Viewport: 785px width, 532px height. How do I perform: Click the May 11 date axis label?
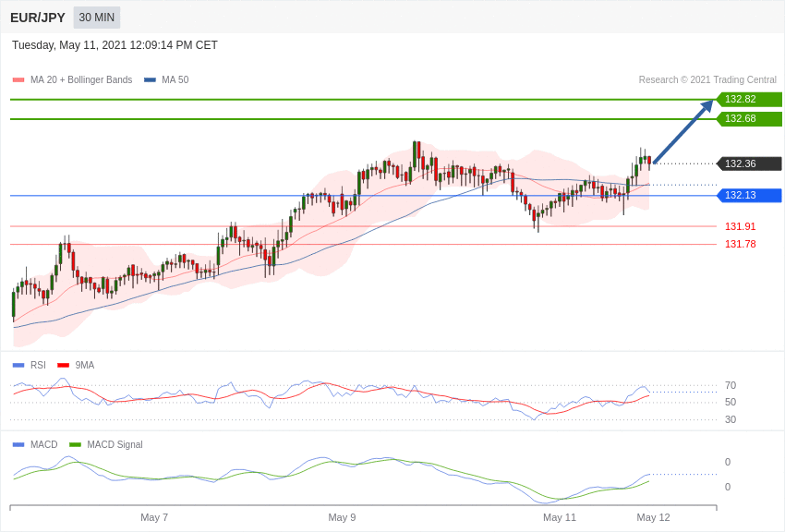tap(560, 517)
